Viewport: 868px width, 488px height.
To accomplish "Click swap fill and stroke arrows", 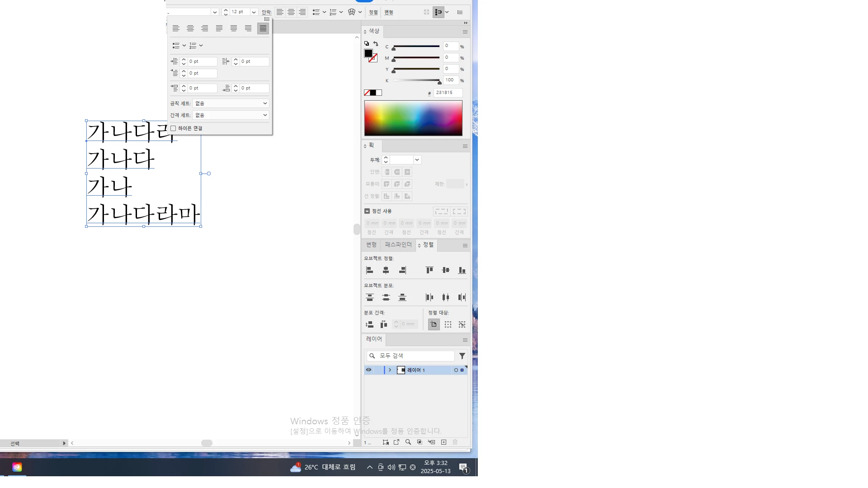I will point(376,44).
